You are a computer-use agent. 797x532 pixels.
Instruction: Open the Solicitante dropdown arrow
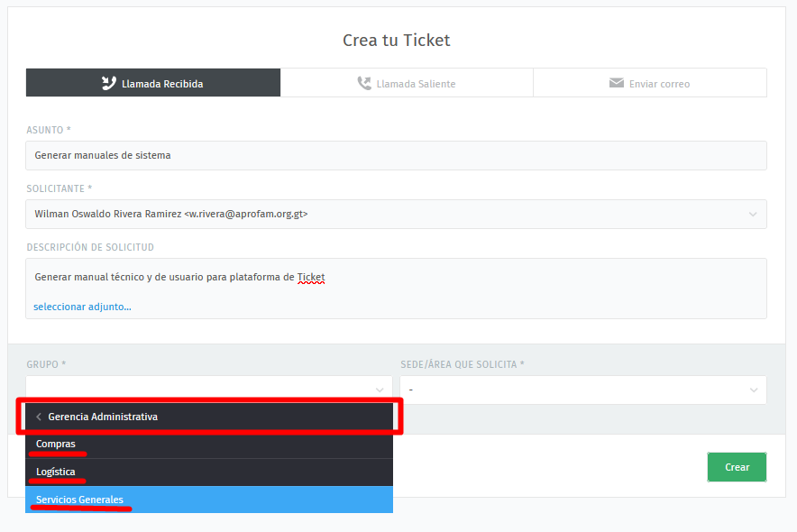pos(753,215)
